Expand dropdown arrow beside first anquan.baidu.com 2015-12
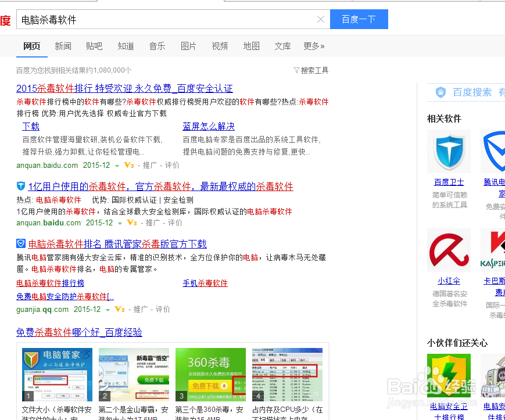The height and width of the screenshot is (420, 505). point(117,166)
